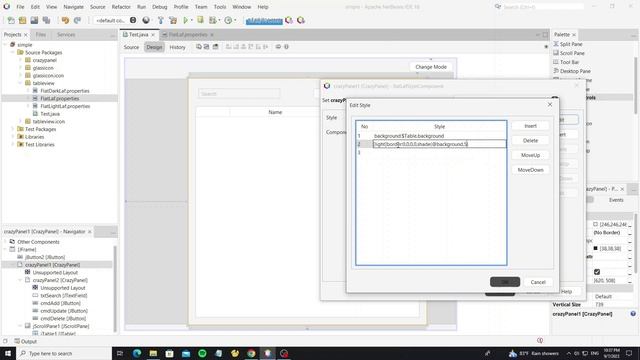This screenshot has height=360, width=640.
Task: Click Cancel in Edit Style dialog
Action: coord(538,282)
